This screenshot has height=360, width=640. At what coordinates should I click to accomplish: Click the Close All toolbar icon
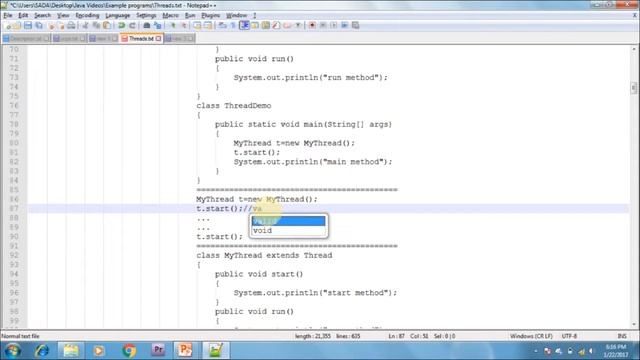[61, 25]
